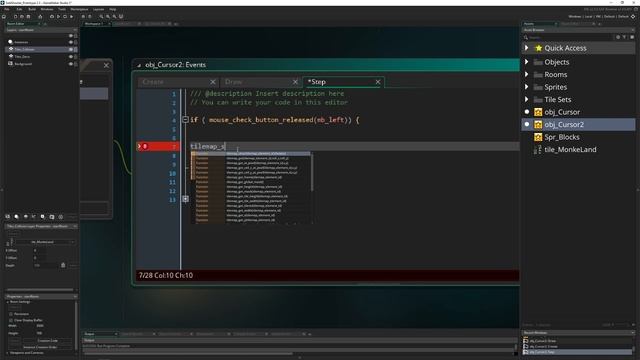Open the Tools menu
This screenshot has width=640, height=360.
point(62,9)
